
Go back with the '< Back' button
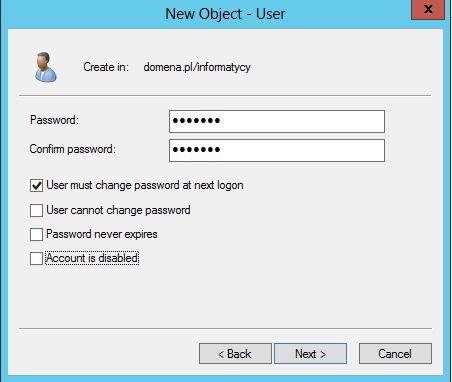[x=235, y=354]
